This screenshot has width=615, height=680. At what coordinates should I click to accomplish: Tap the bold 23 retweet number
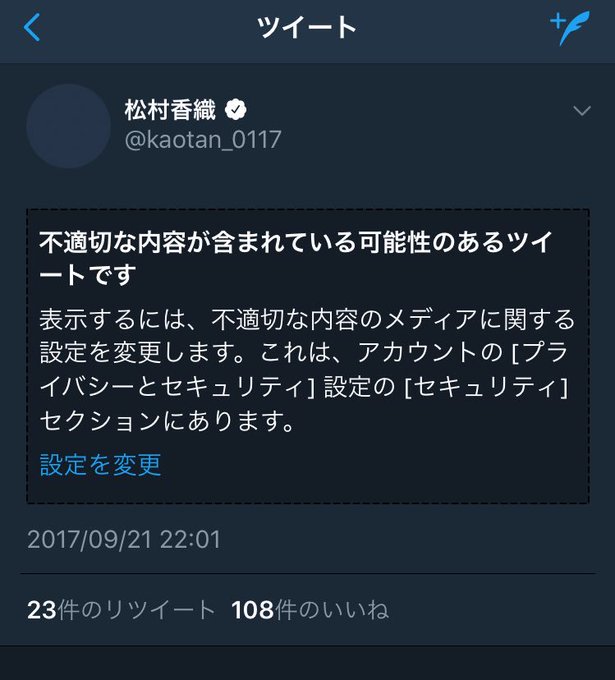(42, 610)
